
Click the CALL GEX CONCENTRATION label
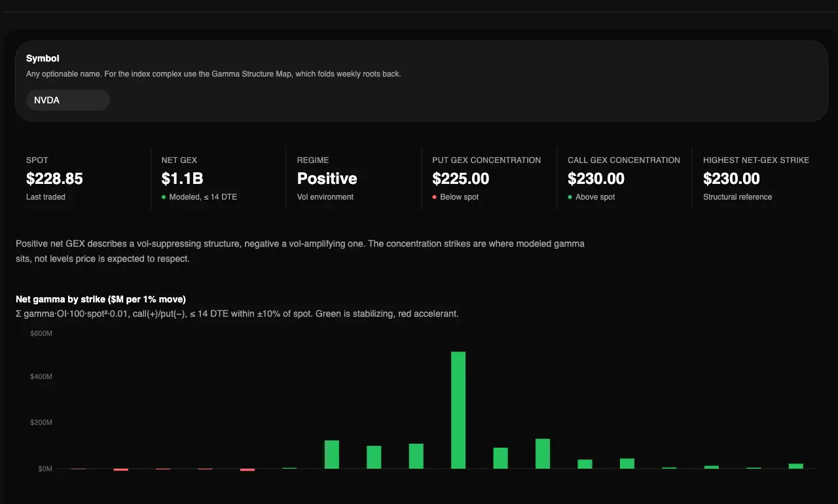tap(624, 160)
